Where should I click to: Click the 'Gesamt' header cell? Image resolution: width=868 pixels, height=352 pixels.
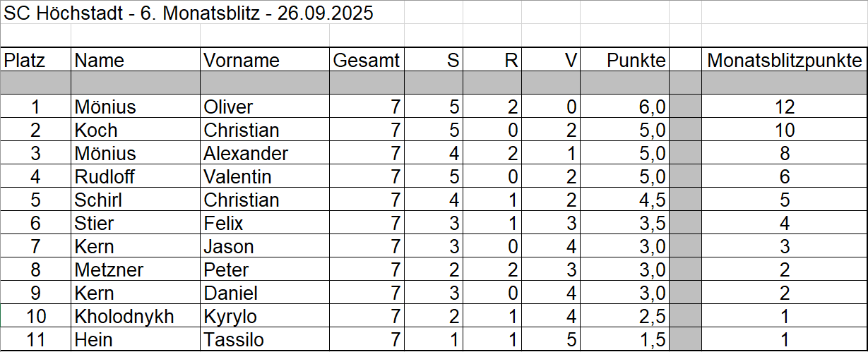(x=366, y=61)
